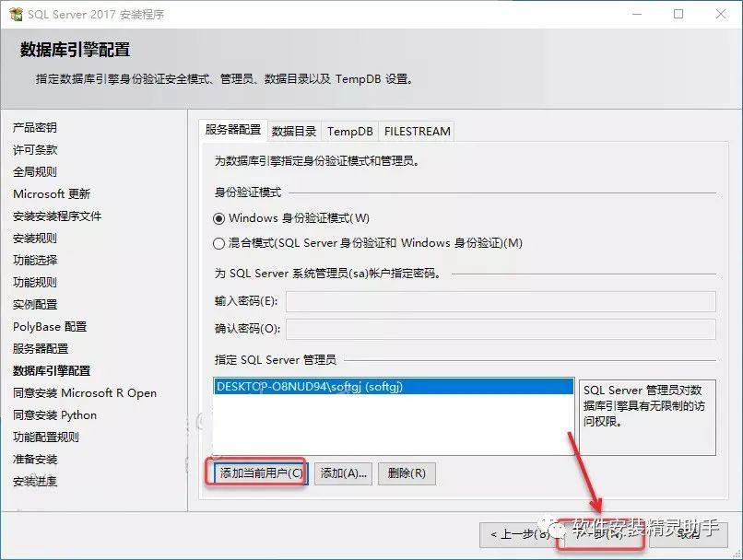The image size is (743, 560).
Task: Click 准备安装 step in sidebar
Action: 35,460
